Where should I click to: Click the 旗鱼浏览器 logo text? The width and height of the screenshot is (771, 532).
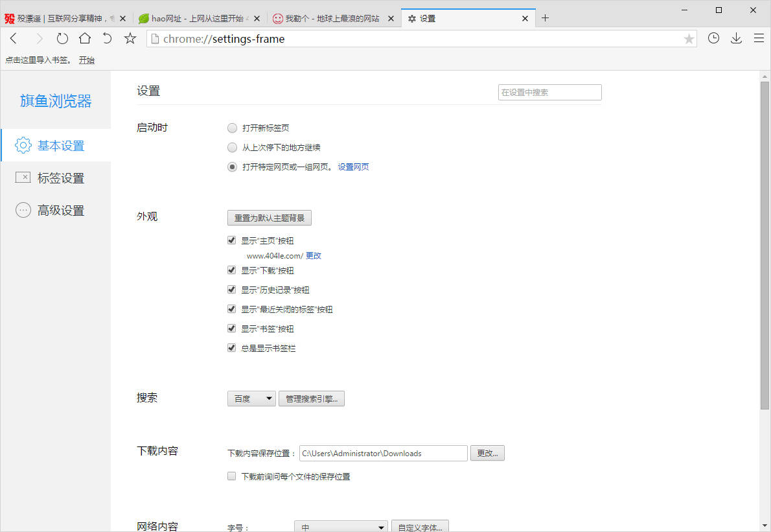[x=56, y=101]
